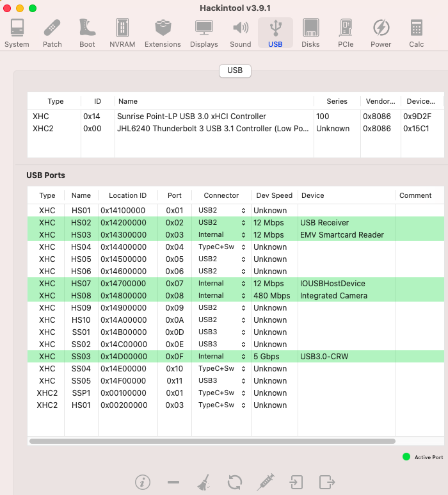This screenshot has width=448, height=495.
Task: Open the Calc toolbar section
Action: point(417,33)
